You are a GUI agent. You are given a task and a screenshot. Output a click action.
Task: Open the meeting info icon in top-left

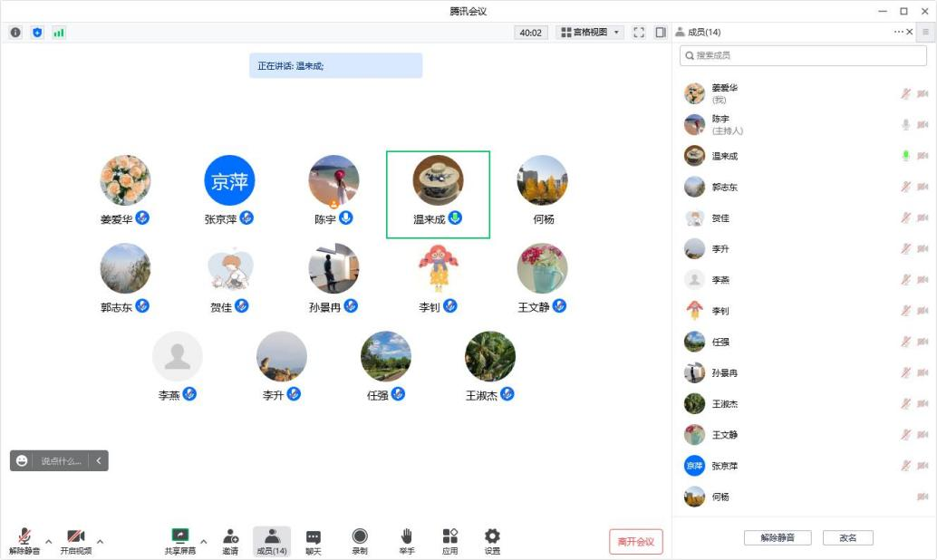click(x=15, y=33)
